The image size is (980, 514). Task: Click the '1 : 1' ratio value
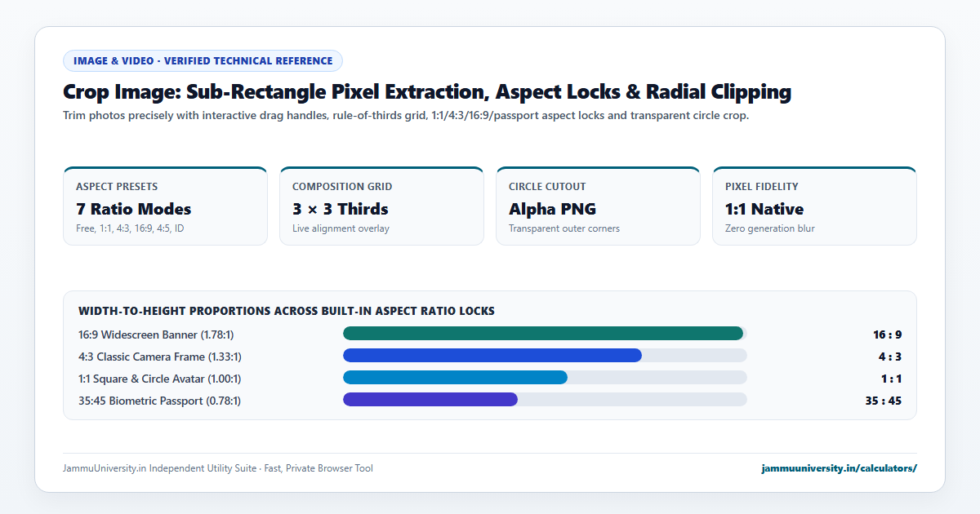[x=891, y=379]
